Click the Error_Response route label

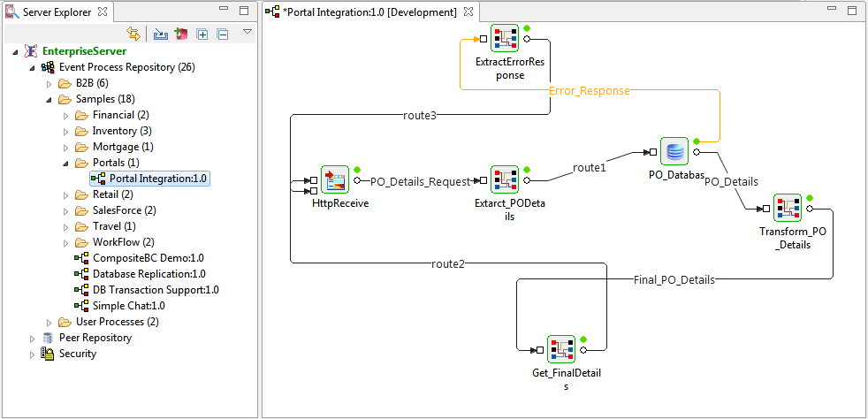point(589,91)
